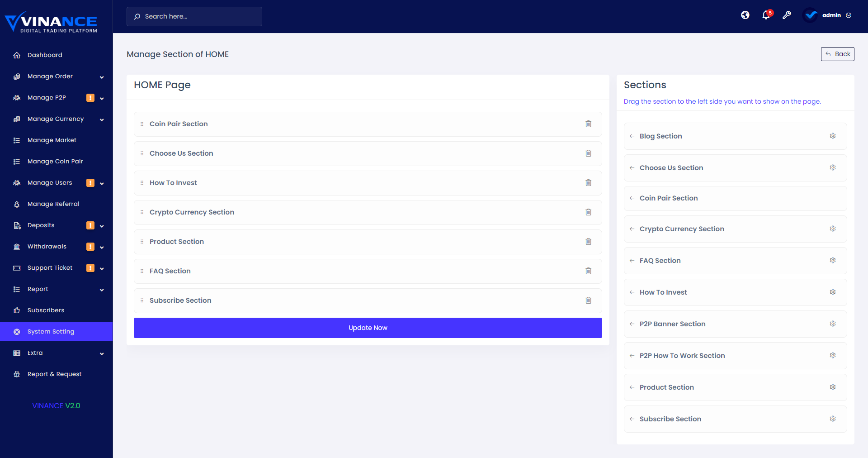
Task: Expand the Report menu chevron
Action: pos(102,290)
